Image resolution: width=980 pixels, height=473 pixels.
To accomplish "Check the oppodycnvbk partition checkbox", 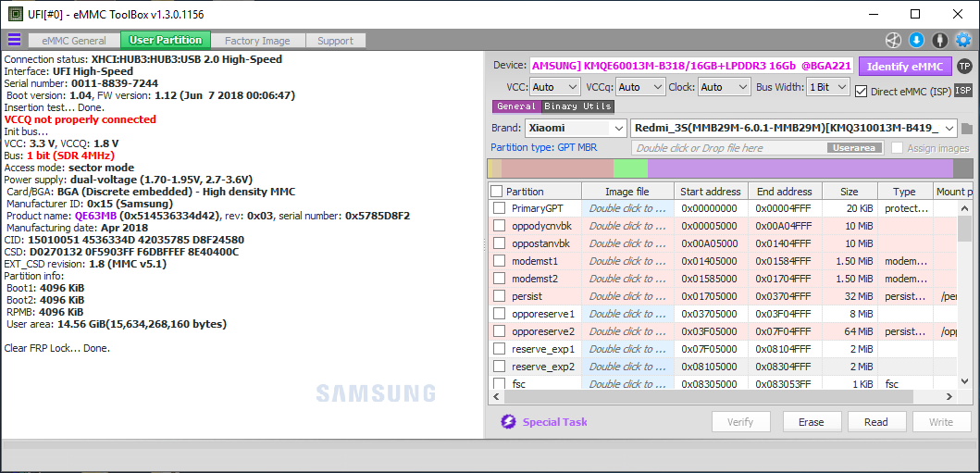I will click(499, 226).
